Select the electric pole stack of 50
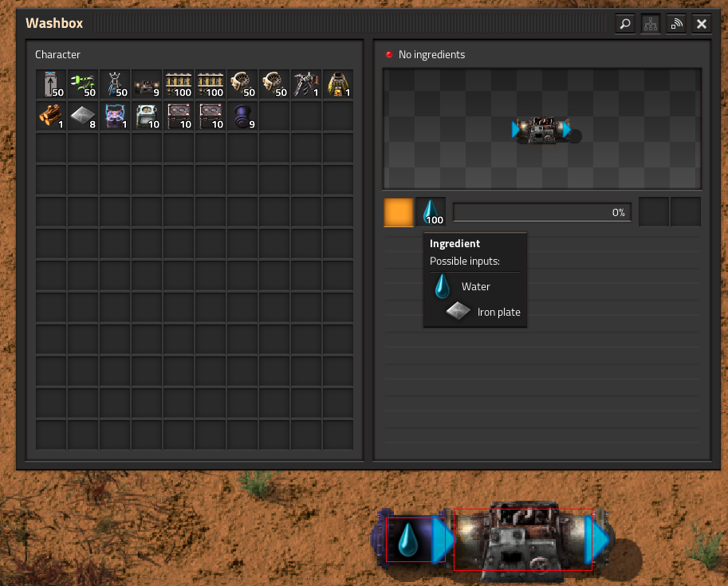Image resolution: width=728 pixels, height=586 pixels. coord(115,84)
